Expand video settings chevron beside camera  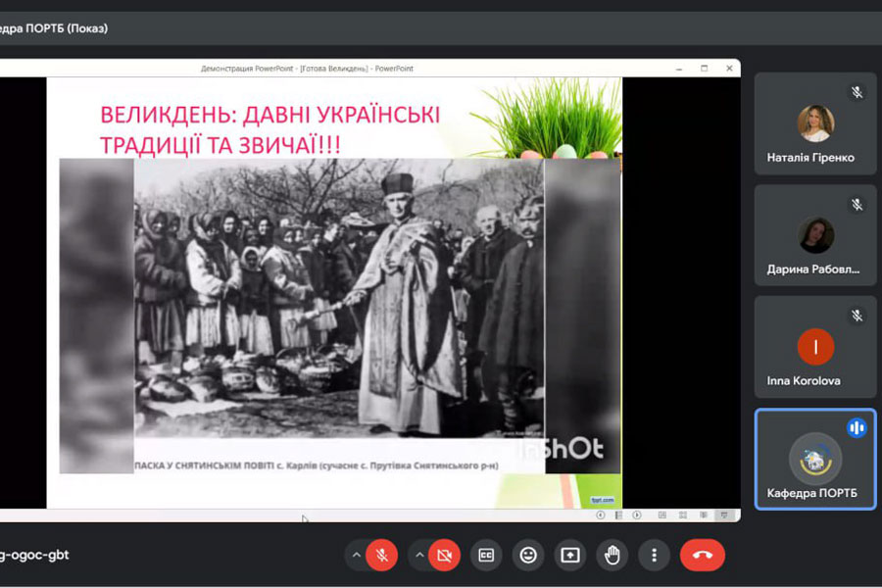click(x=418, y=556)
